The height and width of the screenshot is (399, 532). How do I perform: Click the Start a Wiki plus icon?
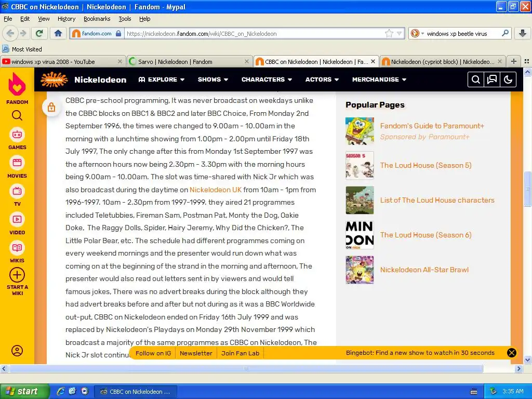pyautogui.click(x=17, y=275)
